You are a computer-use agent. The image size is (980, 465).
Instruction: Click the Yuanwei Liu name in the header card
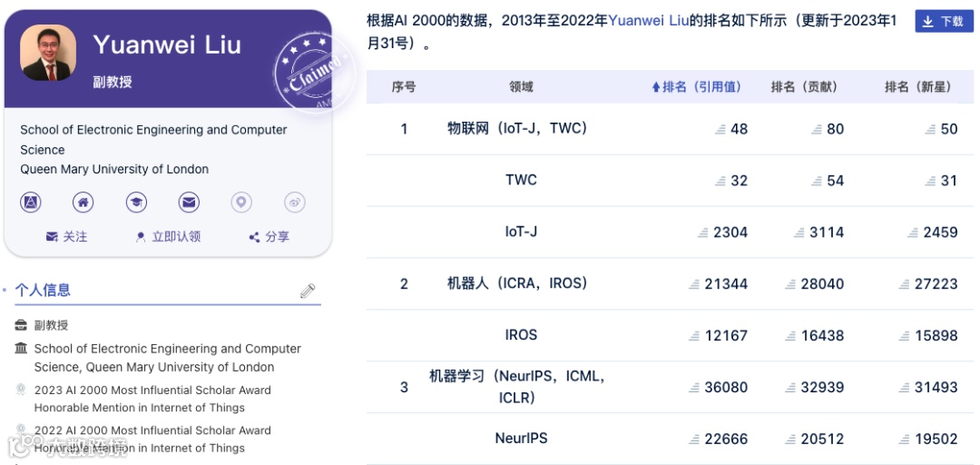coord(167,45)
